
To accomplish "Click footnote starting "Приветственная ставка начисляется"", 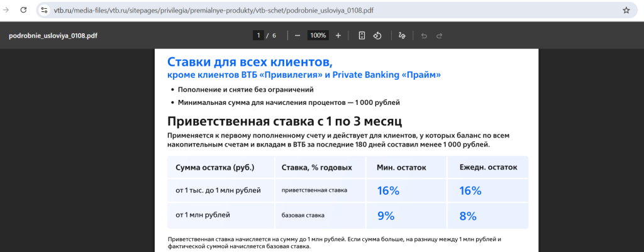I will pyautogui.click(x=335, y=243).
